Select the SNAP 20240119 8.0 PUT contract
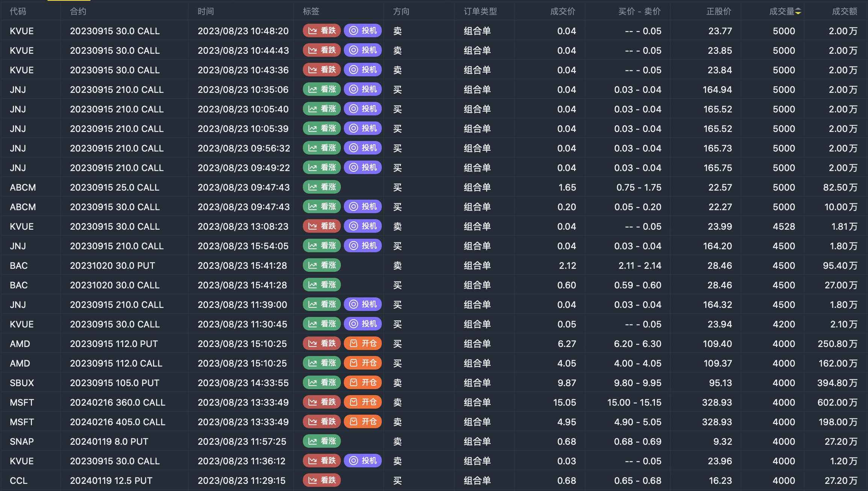 [x=109, y=441]
